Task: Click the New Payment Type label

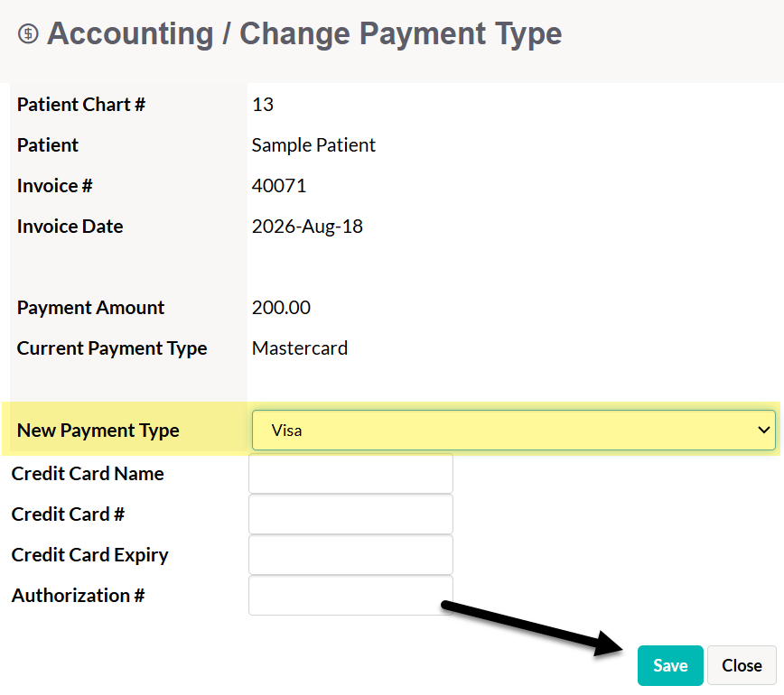Action: pyautogui.click(x=98, y=431)
